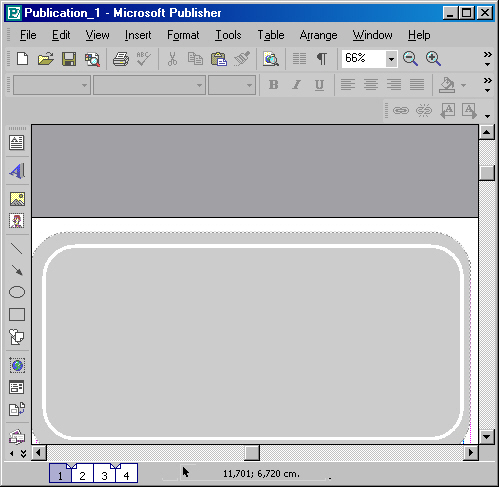This screenshot has height=487, width=499.
Task: Open the 66% zoom dropdown
Action: pyautogui.click(x=391, y=59)
